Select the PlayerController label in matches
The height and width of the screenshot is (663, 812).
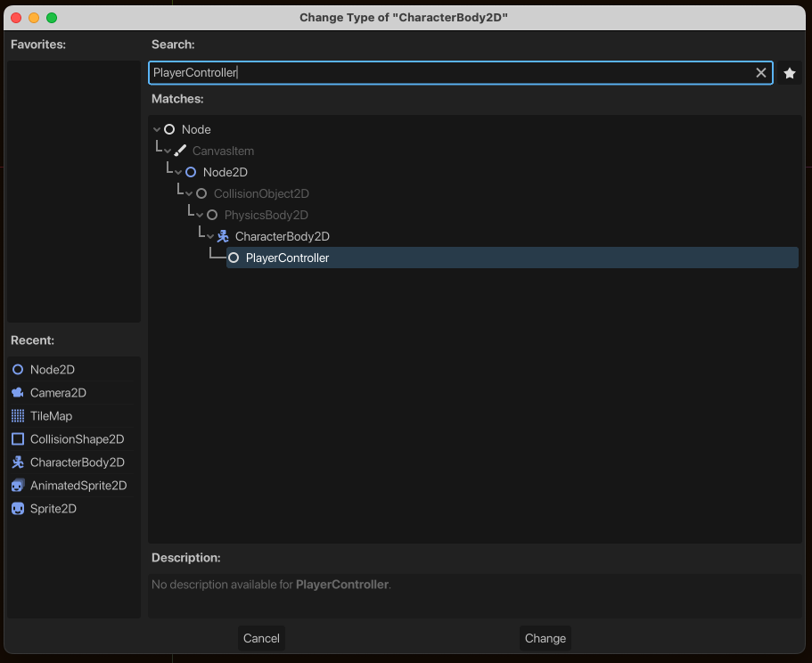click(287, 258)
